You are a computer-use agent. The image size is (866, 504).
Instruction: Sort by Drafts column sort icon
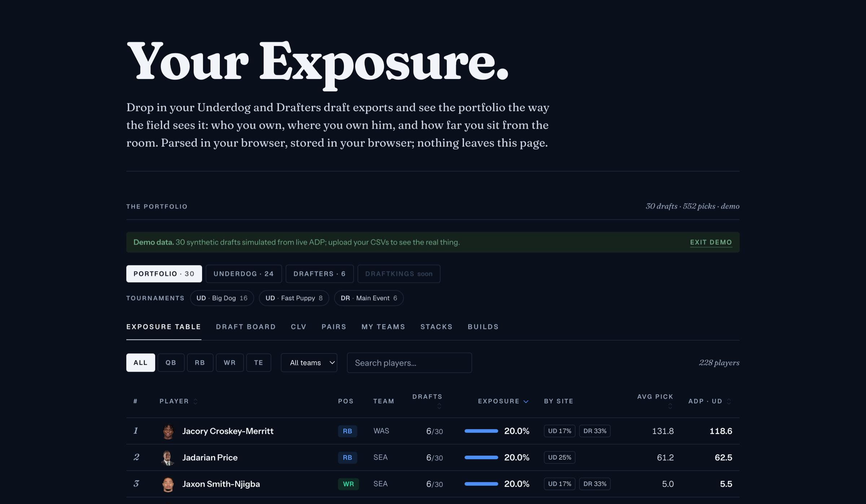pyautogui.click(x=439, y=406)
